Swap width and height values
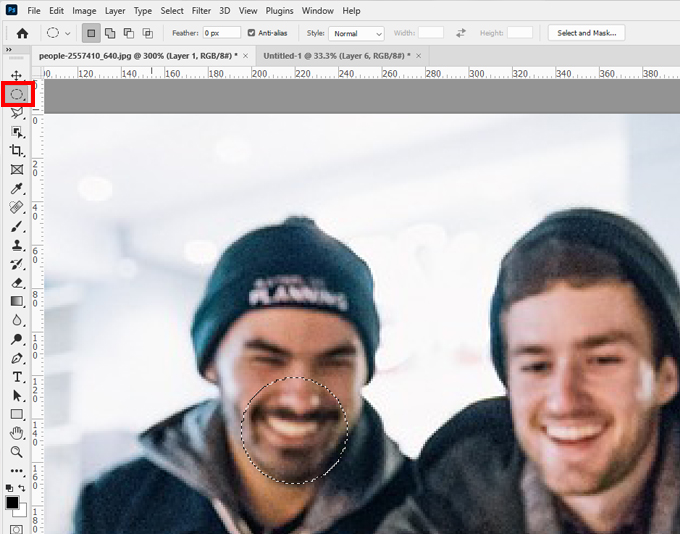 [461, 33]
